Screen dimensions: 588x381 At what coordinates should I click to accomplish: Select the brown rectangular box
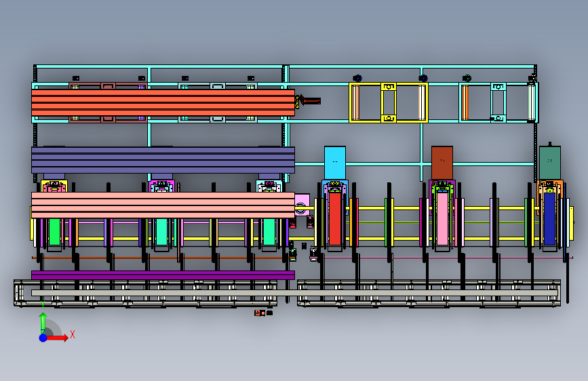tap(442, 163)
